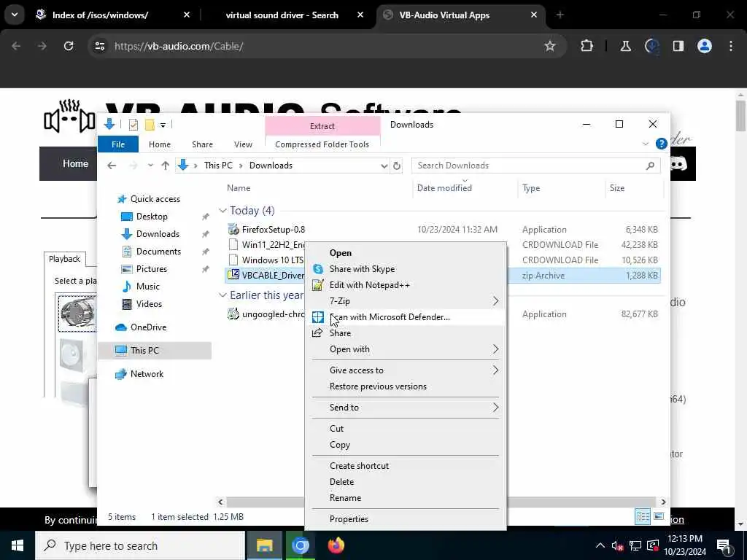Open Firefox from the taskbar
Viewport: 747px width, 560px height.
[x=336, y=545]
